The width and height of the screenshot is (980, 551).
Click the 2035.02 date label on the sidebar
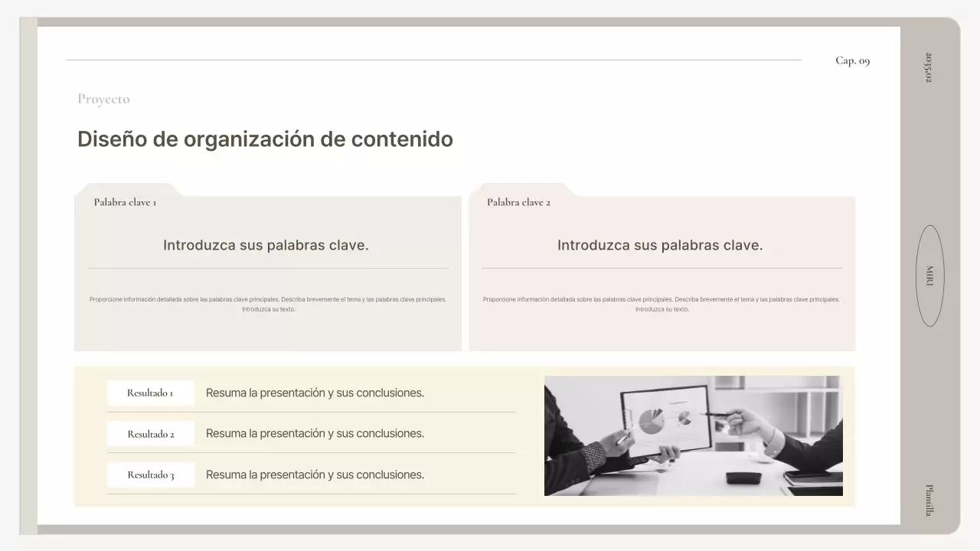(926, 66)
